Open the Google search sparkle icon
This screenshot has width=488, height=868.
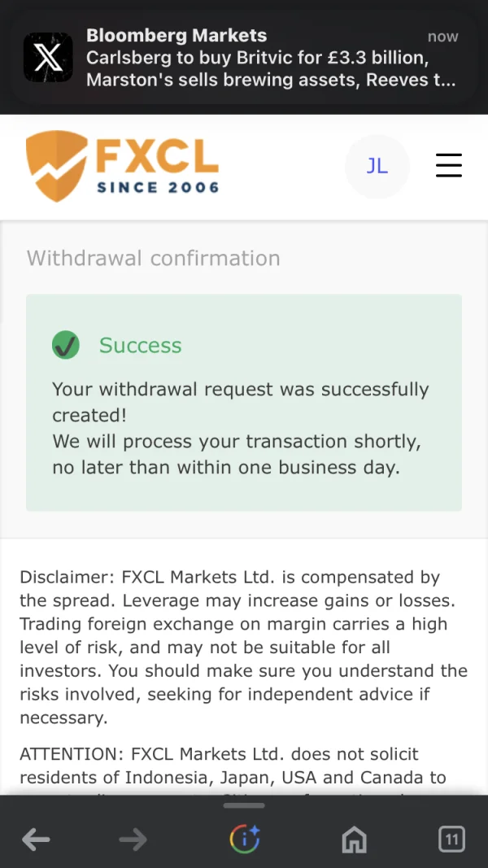(244, 840)
